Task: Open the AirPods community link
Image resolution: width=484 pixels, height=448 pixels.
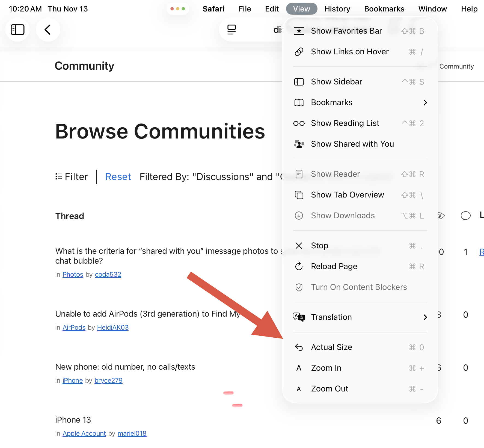Action: point(74,328)
